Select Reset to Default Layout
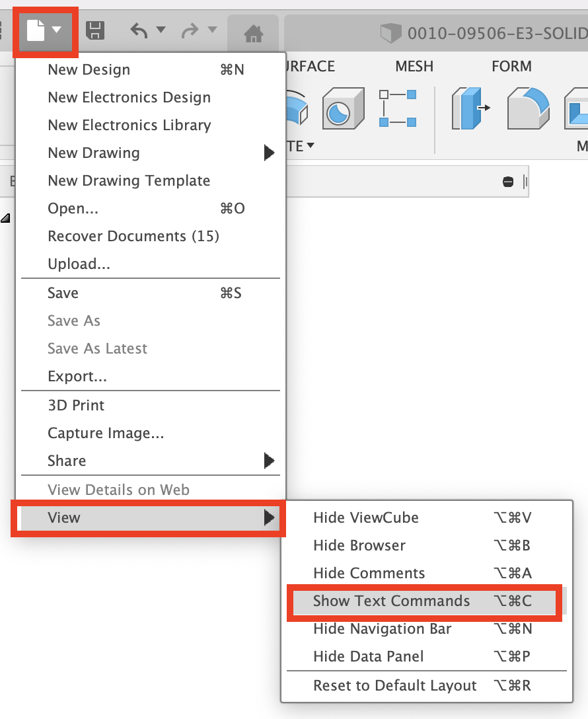Image resolution: width=588 pixels, height=719 pixels. click(x=394, y=686)
